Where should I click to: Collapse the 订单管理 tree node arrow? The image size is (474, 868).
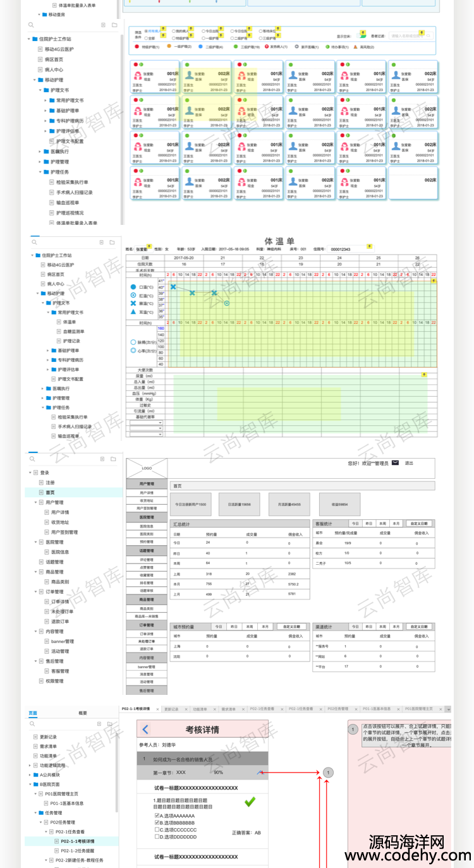[35, 592]
